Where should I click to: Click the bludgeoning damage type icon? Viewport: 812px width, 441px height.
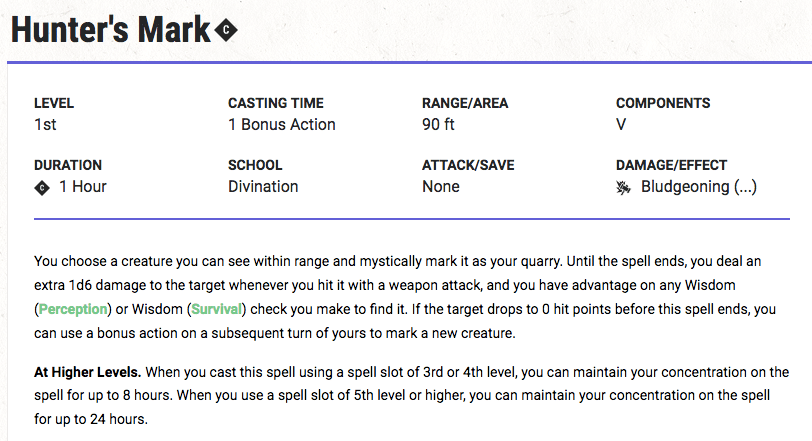coord(624,187)
